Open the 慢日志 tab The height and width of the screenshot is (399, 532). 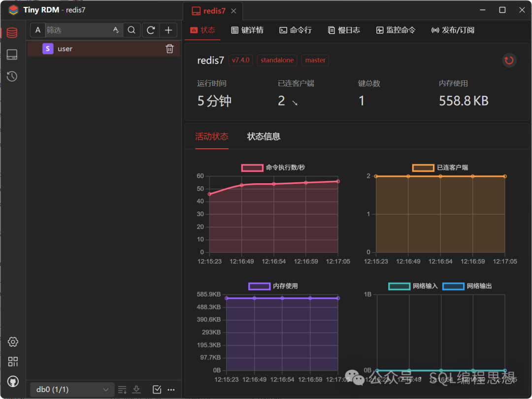point(344,30)
